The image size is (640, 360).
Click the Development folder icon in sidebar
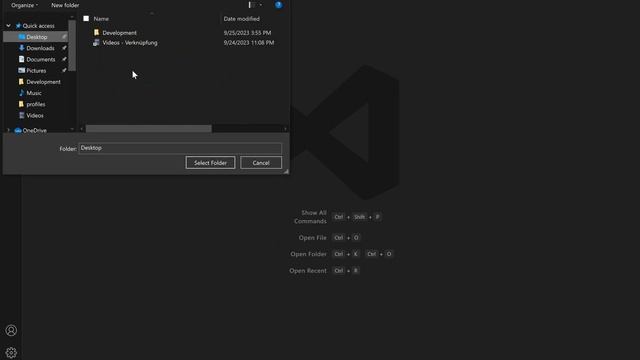point(22,82)
